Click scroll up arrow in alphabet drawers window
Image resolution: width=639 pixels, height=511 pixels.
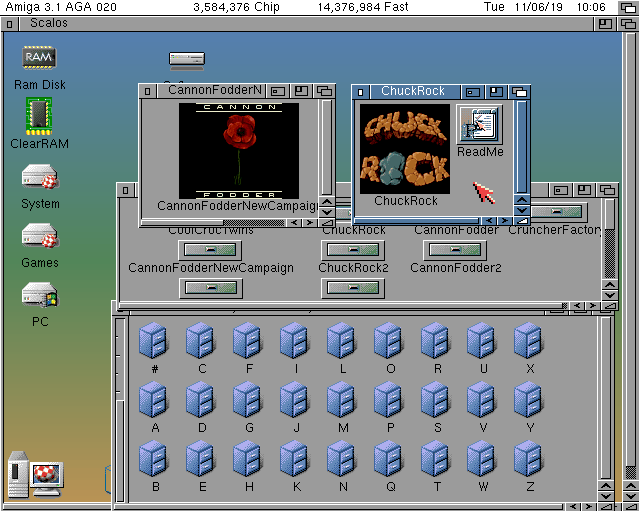[606, 486]
